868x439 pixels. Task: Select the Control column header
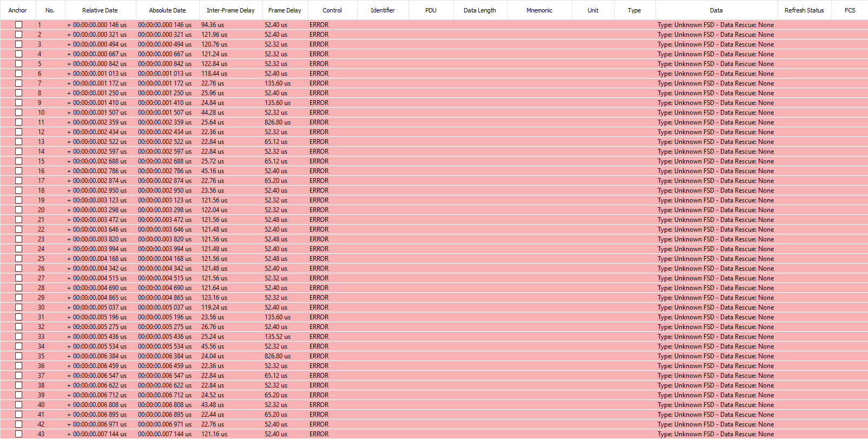click(x=332, y=10)
